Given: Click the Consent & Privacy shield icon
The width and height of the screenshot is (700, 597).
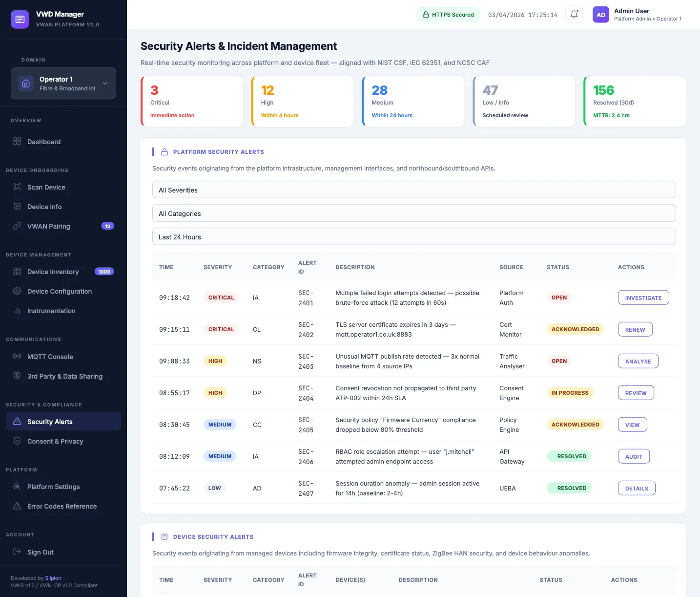Looking at the screenshot, I should coord(17,441).
